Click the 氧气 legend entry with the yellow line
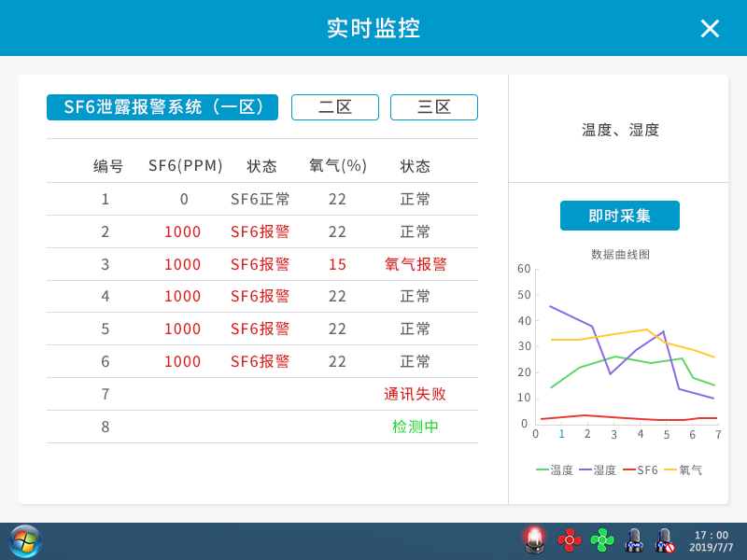Viewport: 747px width, 560px height. (684, 470)
